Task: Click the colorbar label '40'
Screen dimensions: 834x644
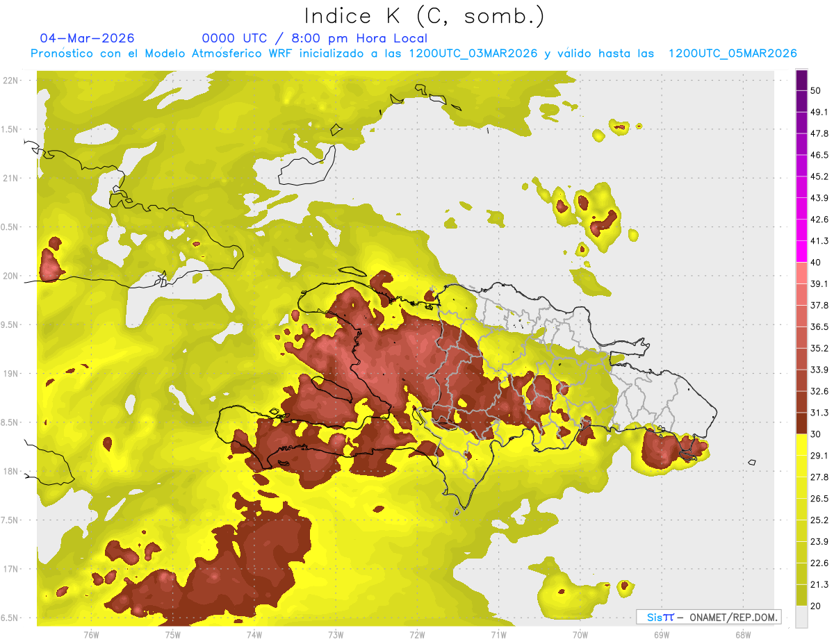Action: tap(816, 263)
